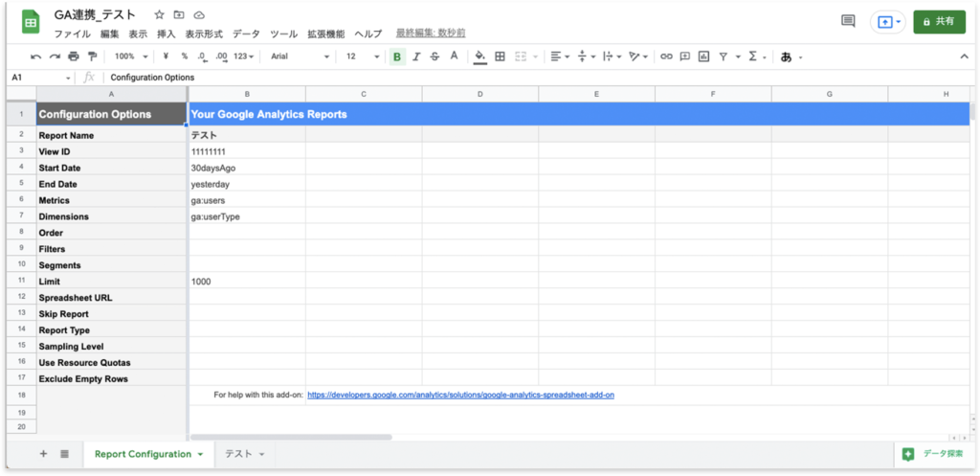Click the insert link icon
The height and width of the screenshot is (476, 980).
pyautogui.click(x=666, y=57)
